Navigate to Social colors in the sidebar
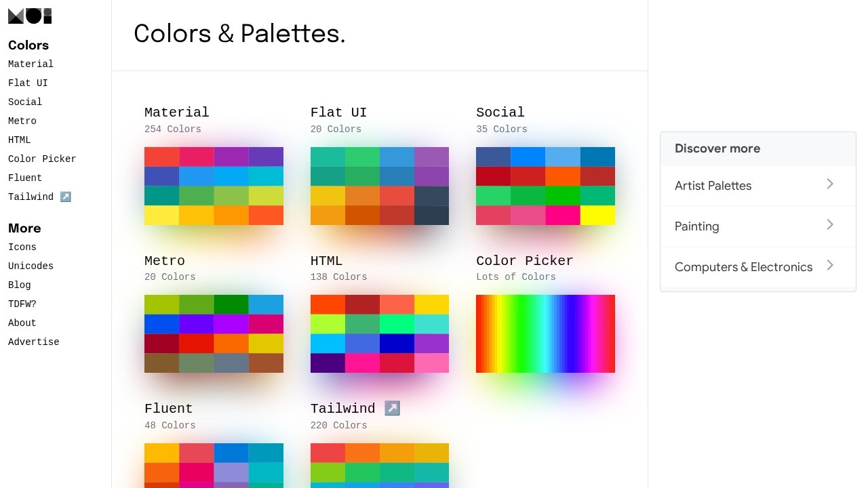The height and width of the screenshot is (488, 868). click(24, 102)
